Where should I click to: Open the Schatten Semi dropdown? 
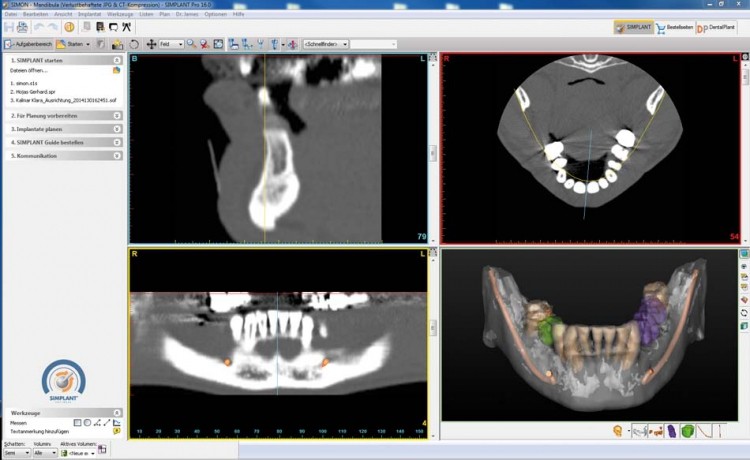(17, 452)
